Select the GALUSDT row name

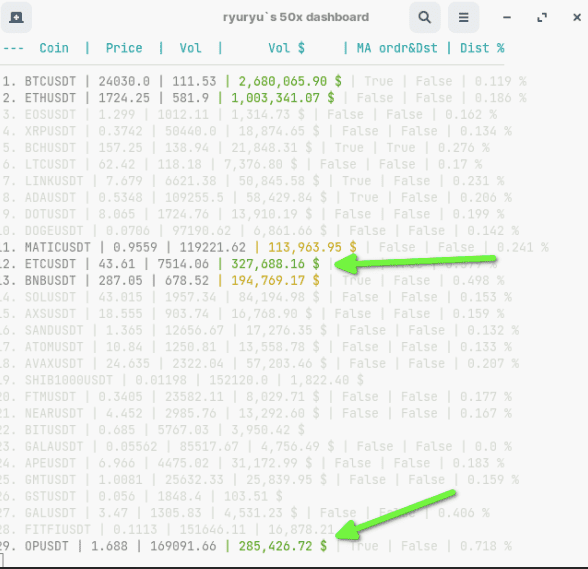pyautogui.click(x=50, y=513)
